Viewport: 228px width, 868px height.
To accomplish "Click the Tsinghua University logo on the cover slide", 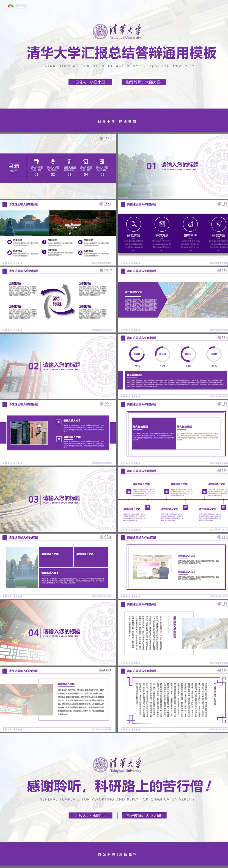I will (x=117, y=32).
